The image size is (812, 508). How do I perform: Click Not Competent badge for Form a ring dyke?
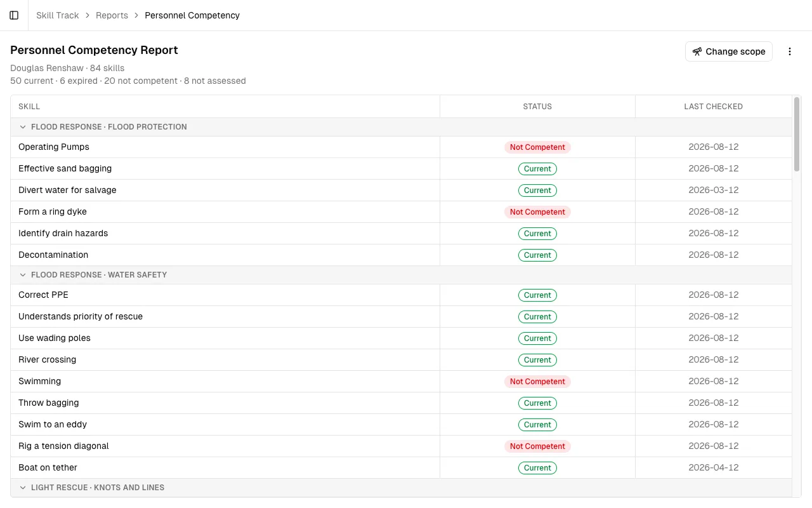point(537,212)
